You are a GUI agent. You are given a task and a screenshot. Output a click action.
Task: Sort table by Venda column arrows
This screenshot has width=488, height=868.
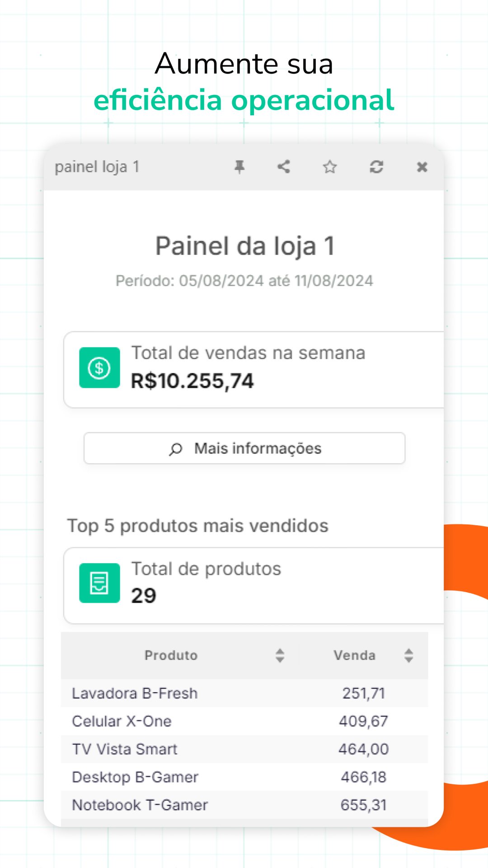pyautogui.click(x=409, y=656)
